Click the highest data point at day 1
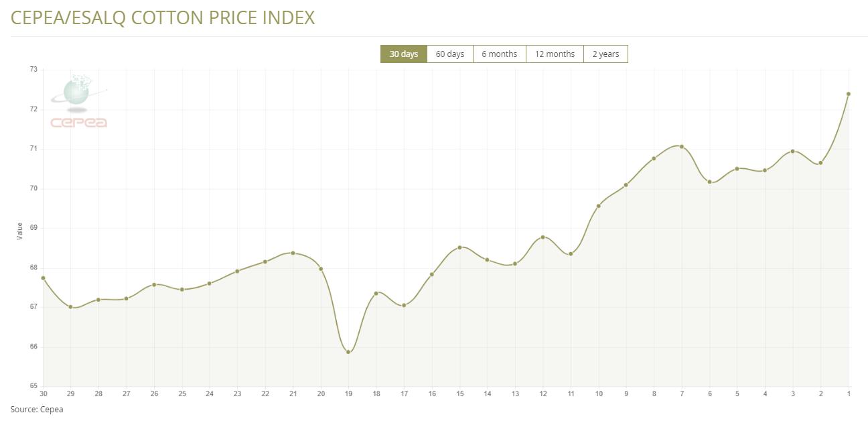868x421 pixels. (x=849, y=94)
